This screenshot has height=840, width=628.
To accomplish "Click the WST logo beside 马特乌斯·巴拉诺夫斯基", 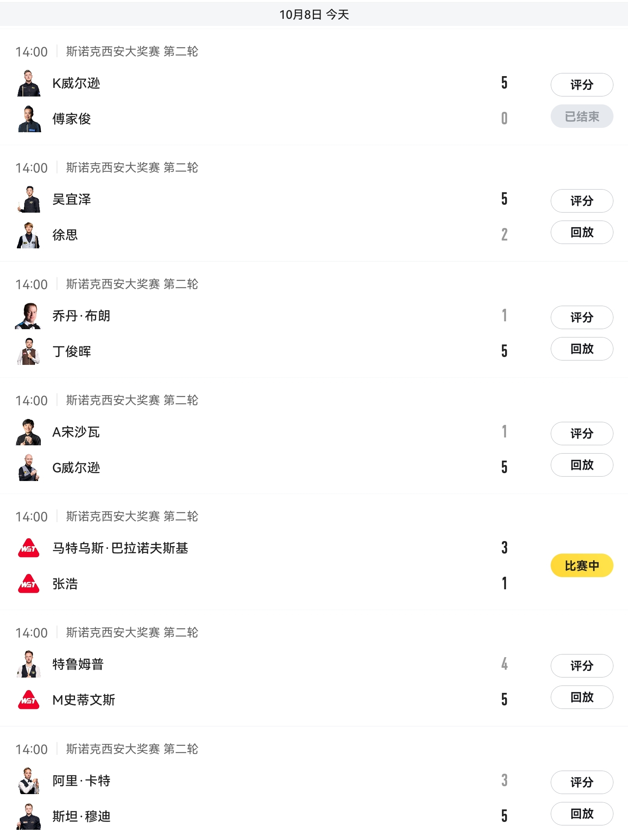I will 29,548.
